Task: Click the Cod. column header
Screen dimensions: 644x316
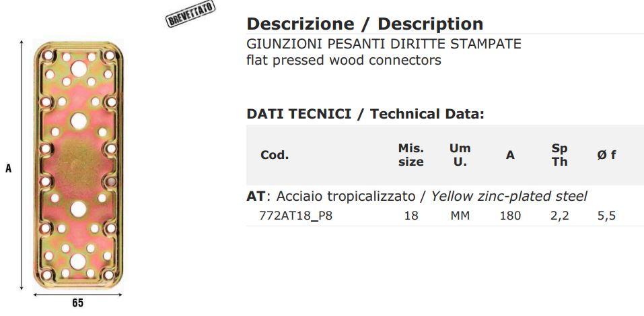Action: 275,155
